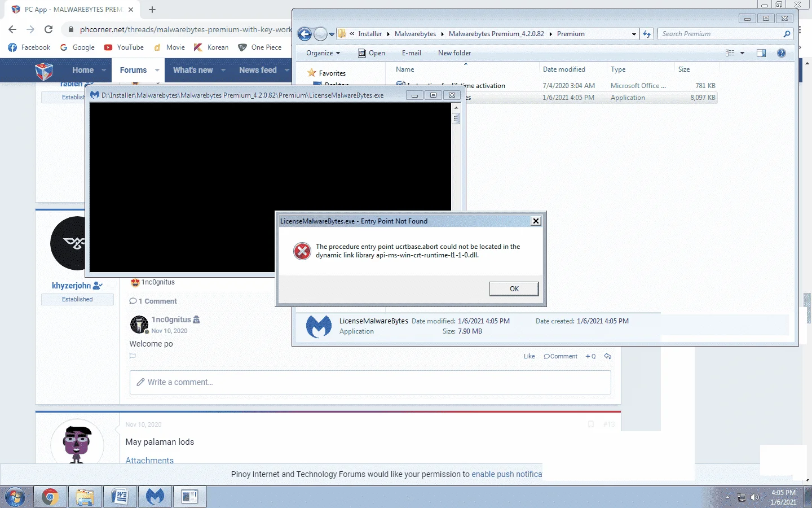Open the Google bookmark

pos(77,47)
